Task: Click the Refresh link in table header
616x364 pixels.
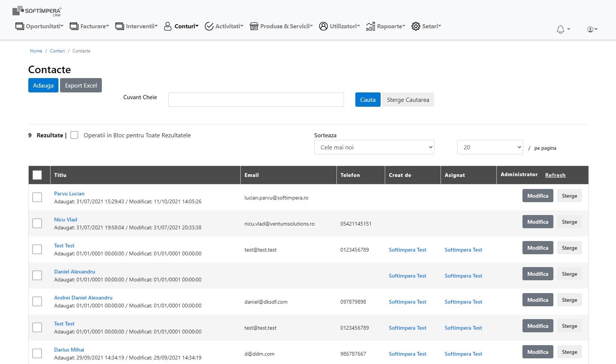Action: [555, 175]
